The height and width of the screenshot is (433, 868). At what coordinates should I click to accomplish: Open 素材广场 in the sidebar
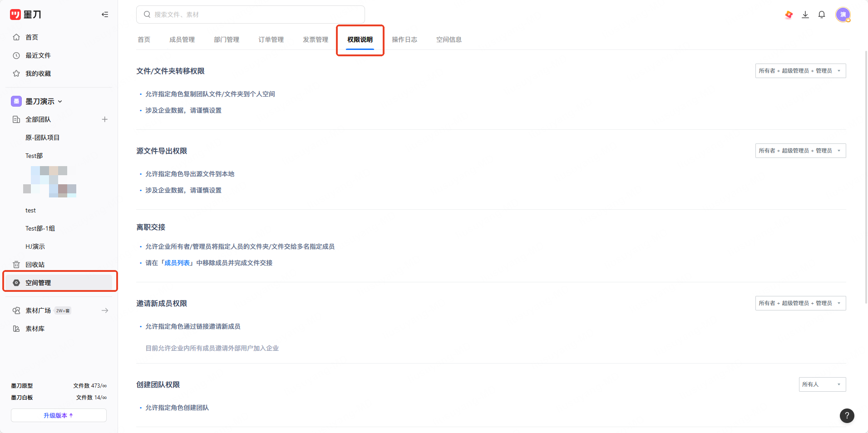click(x=38, y=310)
